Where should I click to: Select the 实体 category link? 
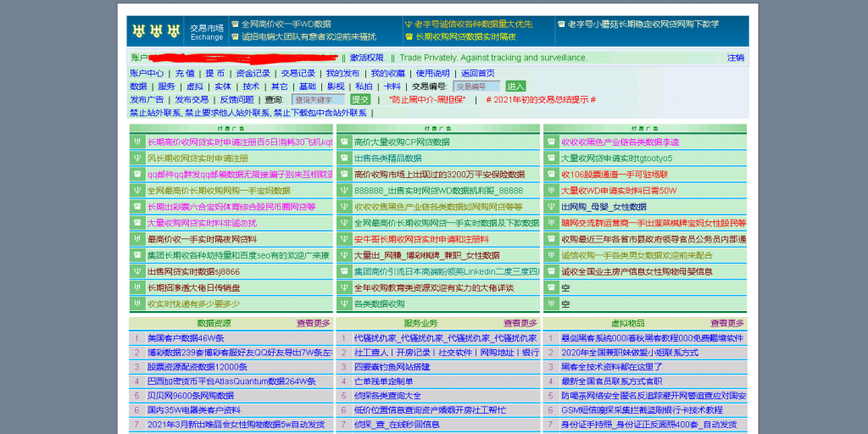pyautogui.click(x=223, y=86)
